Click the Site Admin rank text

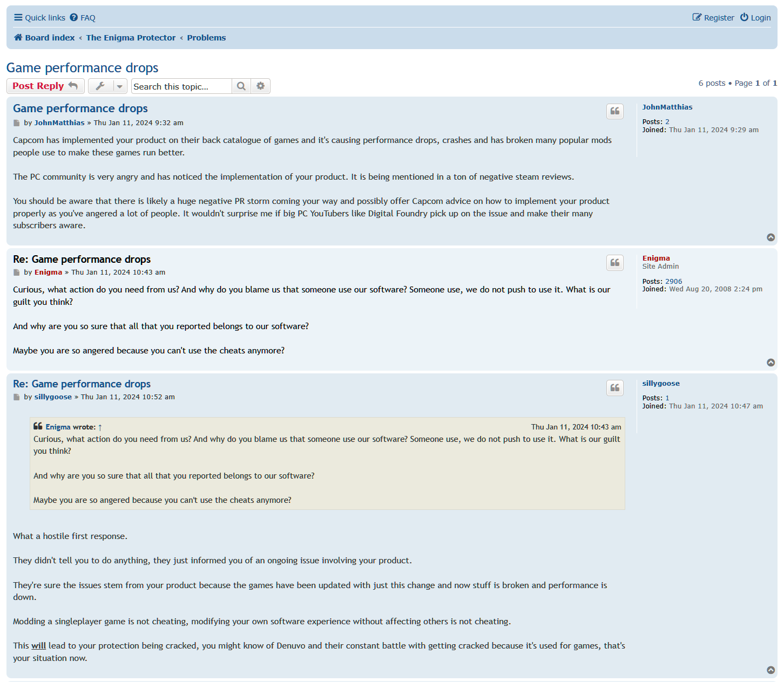(660, 267)
